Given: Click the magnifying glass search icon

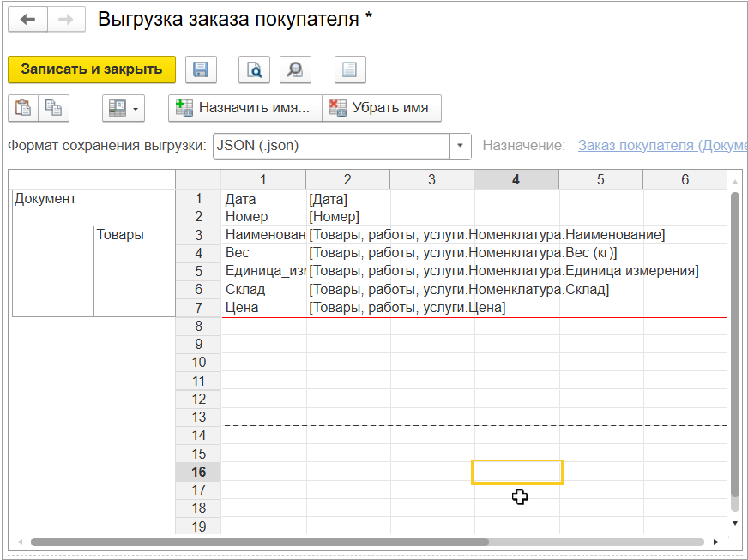Looking at the screenshot, I should pyautogui.click(x=294, y=69).
